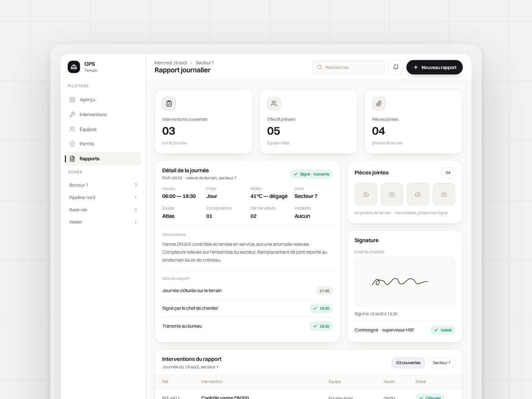Click the Équipe column header
532x399 pixels.
335,382
